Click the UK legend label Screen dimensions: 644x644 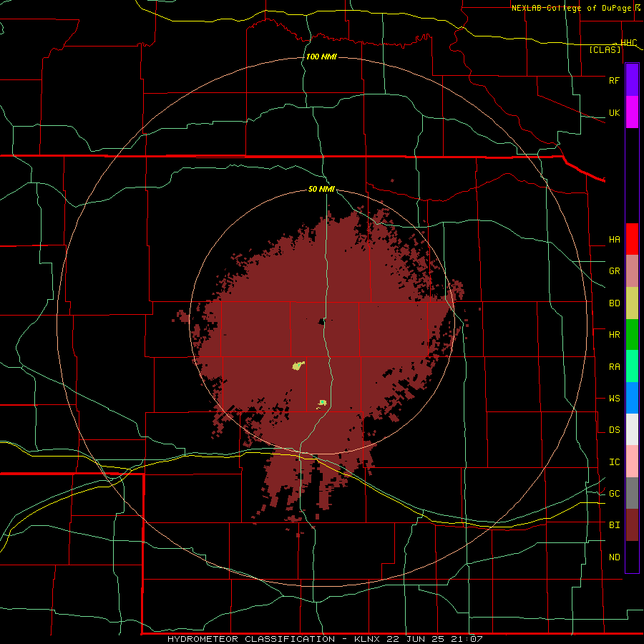pos(614,112)
